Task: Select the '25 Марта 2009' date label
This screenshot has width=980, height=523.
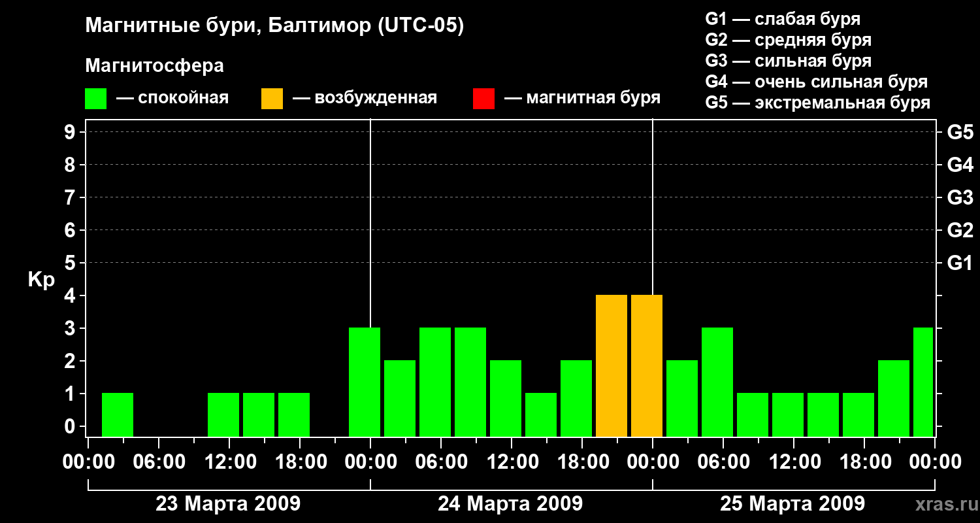Action: (x=792, y=504)
